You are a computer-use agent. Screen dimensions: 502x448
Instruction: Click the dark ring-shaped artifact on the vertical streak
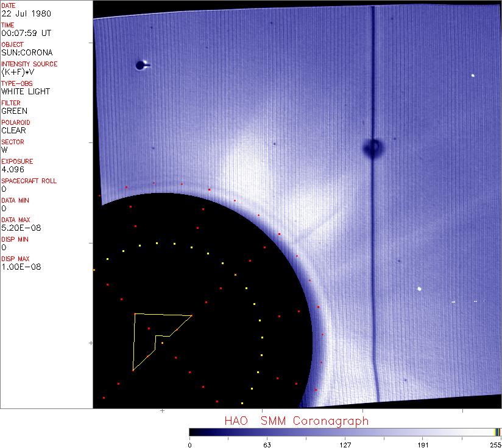coord(372,147)
